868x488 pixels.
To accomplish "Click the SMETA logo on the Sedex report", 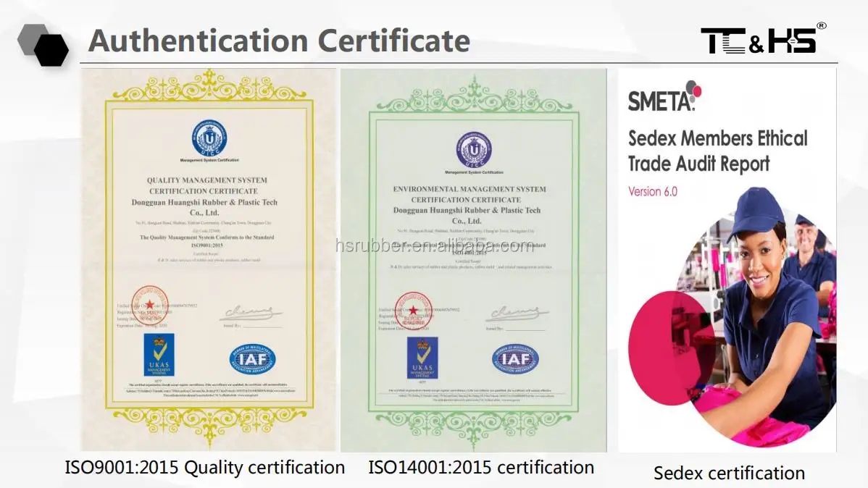I will [664, 96].
